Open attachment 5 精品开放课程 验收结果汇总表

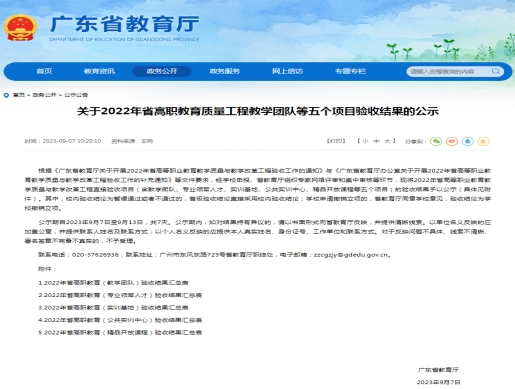pos(120,333)
